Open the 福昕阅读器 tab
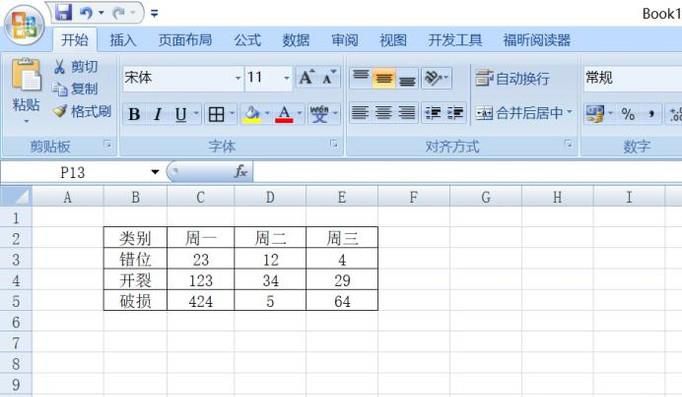 [x=537, y=40]
